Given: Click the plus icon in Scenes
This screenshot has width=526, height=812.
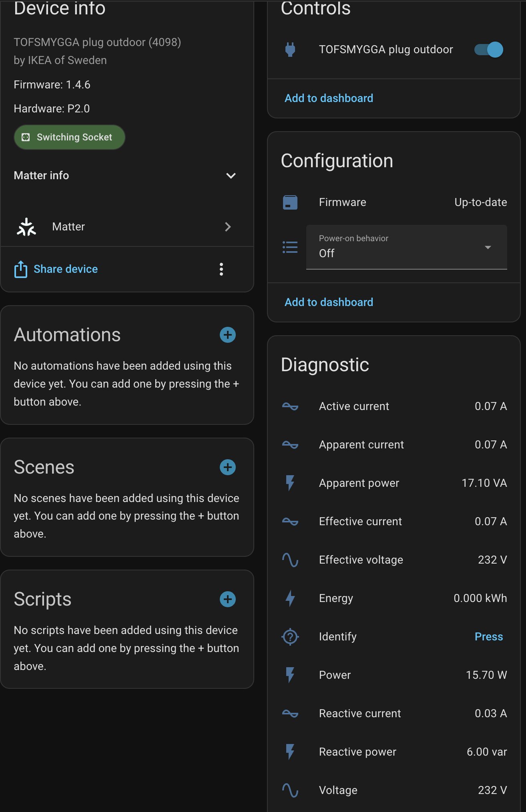Looking at the screenshot, I should [227, 467].
